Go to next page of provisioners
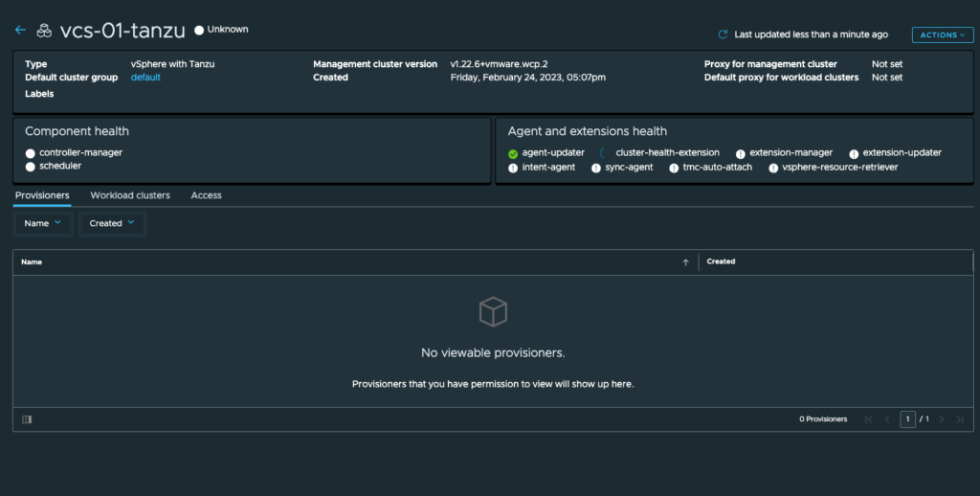The image size is (980, 496). pos(942,419)
